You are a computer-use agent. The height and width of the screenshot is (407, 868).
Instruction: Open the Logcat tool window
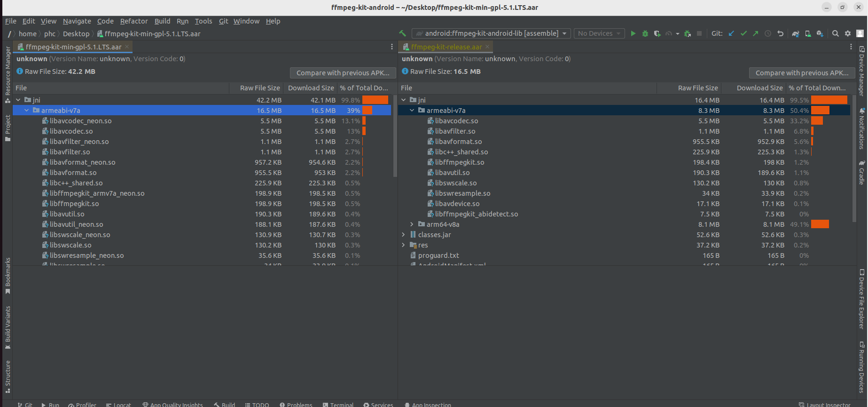click(x=118, y=404)
